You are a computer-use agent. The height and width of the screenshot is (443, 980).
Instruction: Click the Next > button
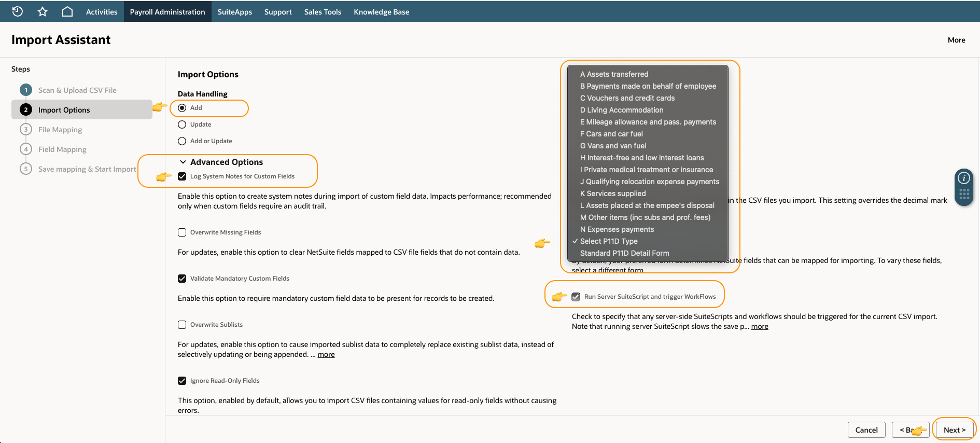955,430
